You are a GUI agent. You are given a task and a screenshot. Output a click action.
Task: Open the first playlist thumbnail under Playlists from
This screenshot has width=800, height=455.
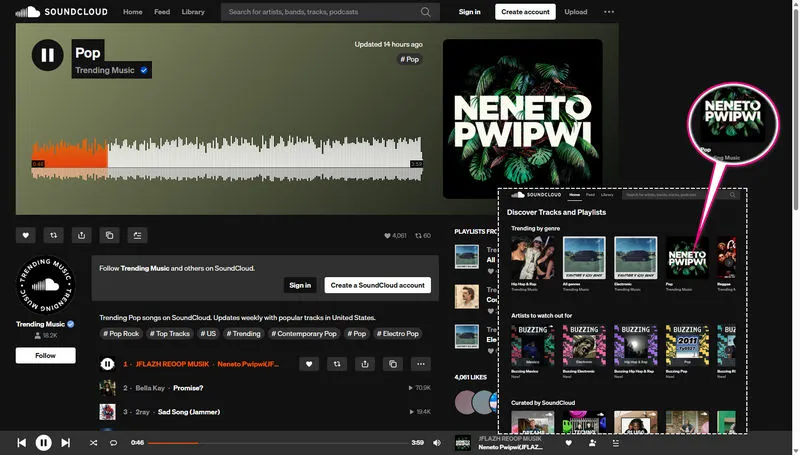pyautogui.click(x=467, y=257)
